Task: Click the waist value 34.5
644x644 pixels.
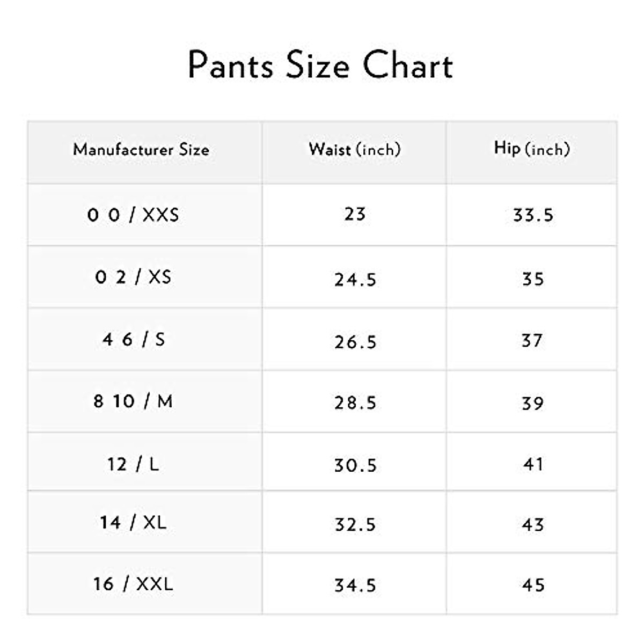Action: pyautogui.click(x=355, y=585)
